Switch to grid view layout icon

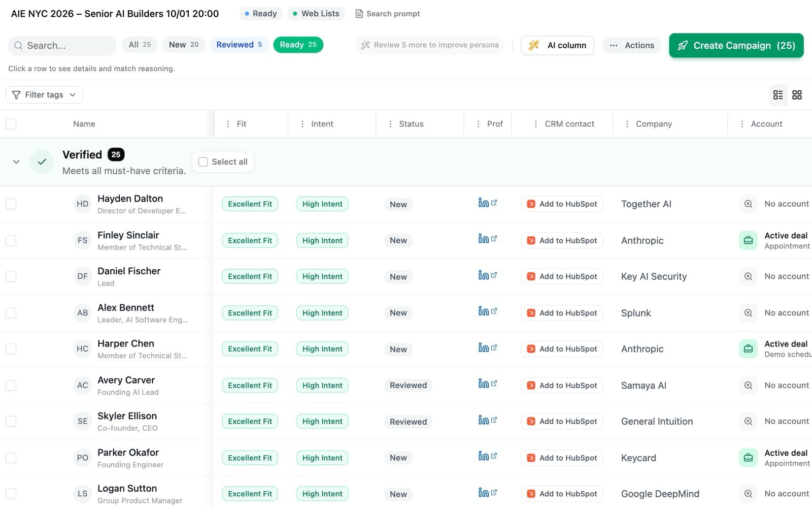click(x=797, y=95)
